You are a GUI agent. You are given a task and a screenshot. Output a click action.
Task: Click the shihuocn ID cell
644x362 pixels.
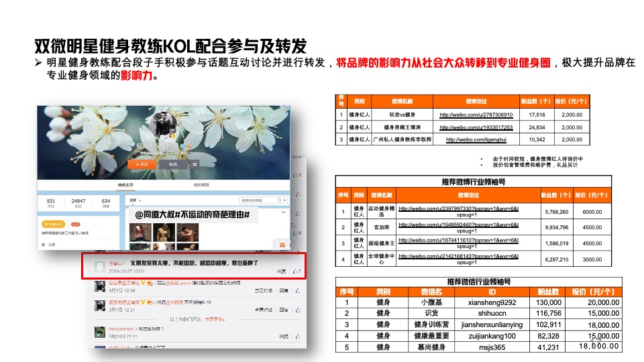click(x=492, y=313)
